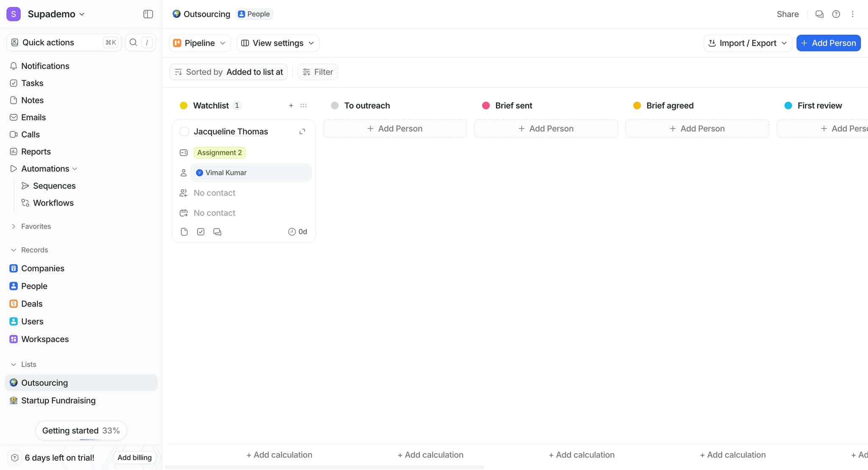868x470 pixels.
Task: Click Watchlist column drag handle dots
Action: click(303, 105)
